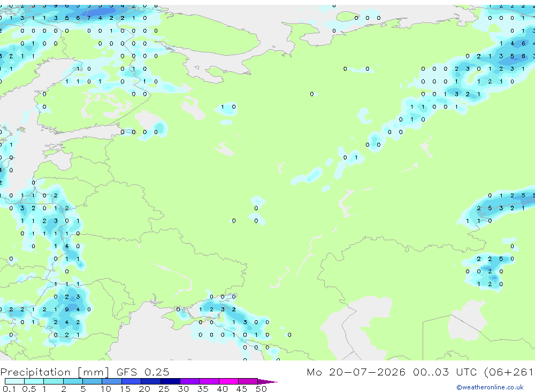Click the legend label '35'
The width and height of the screenshot is (535, 392).
click(x=203, y=389)
